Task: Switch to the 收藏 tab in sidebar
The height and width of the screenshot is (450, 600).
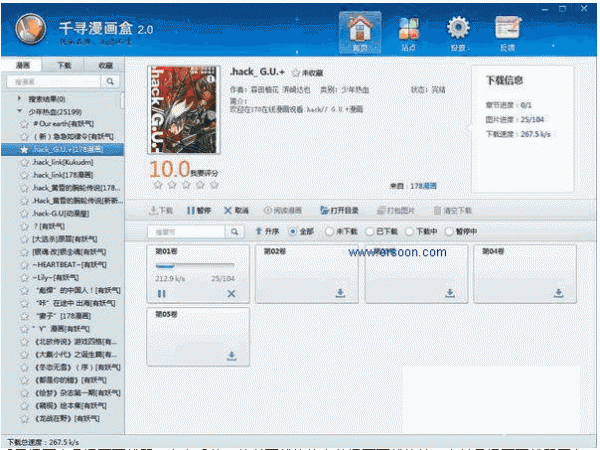Action: click(x=105, y=63)
